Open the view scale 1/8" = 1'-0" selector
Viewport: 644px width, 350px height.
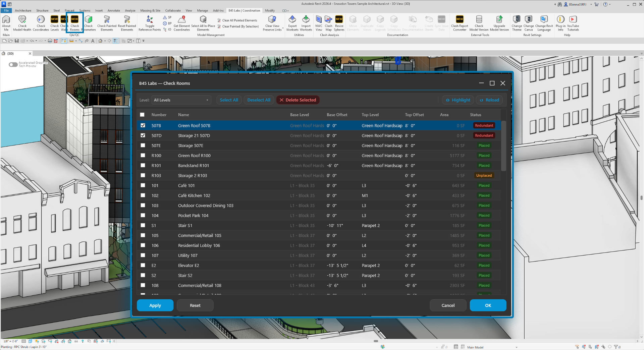click(x=10, y=341)
